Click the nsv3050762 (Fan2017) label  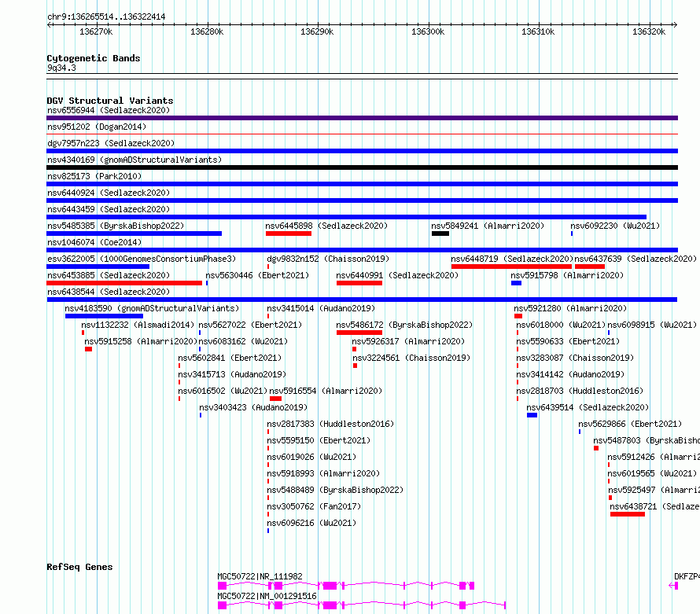pos(314,506)
